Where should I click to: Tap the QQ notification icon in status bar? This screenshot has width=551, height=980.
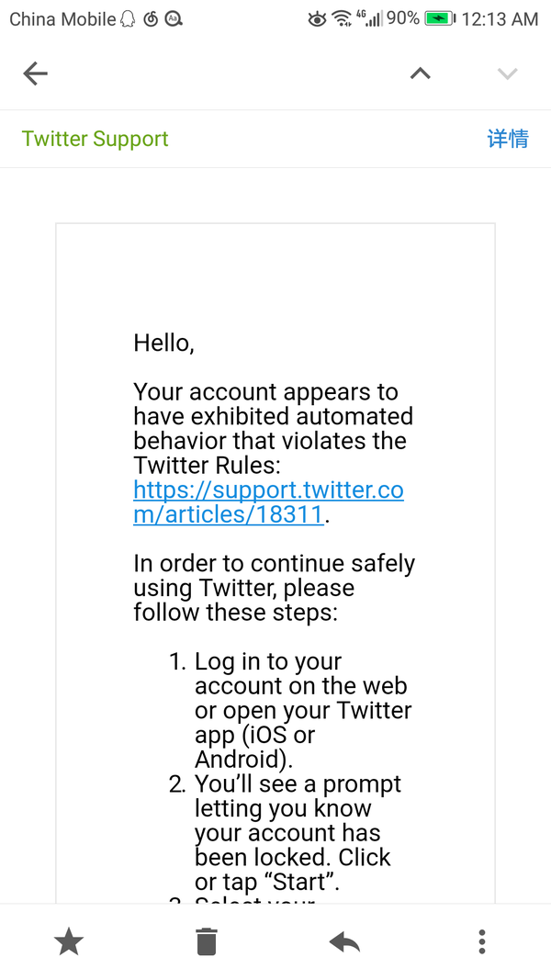click(x=128, y=18)
